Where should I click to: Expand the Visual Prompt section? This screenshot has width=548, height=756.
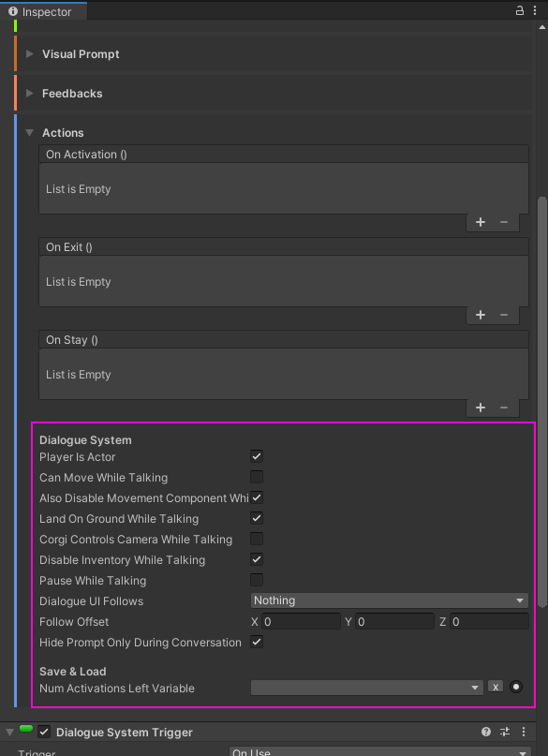30,54
